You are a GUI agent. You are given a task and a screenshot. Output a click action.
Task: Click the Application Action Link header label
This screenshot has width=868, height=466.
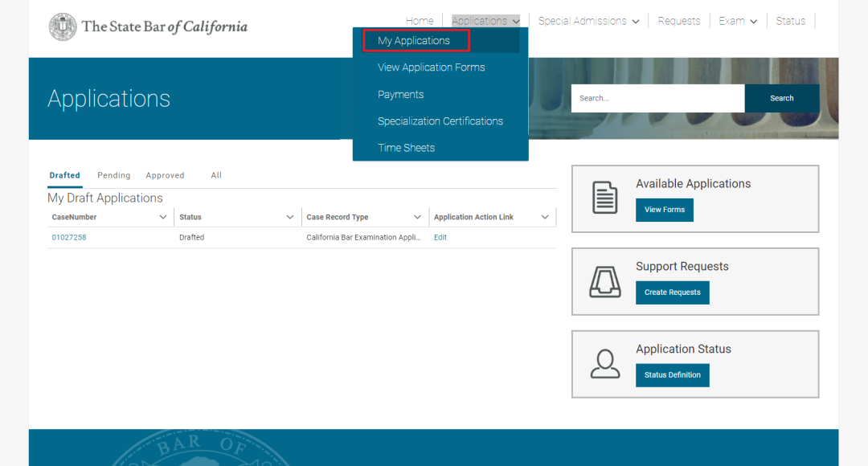[x=473, y=217]
